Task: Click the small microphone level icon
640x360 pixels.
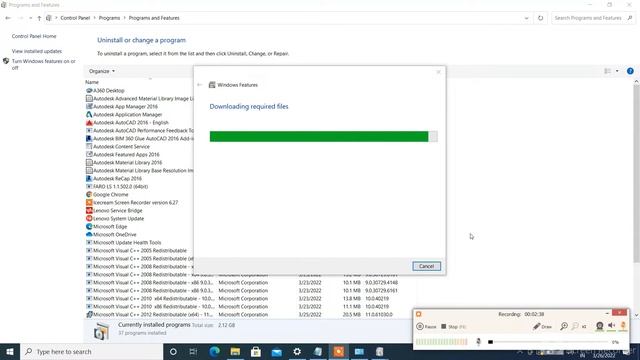Action: coord(478,342)
